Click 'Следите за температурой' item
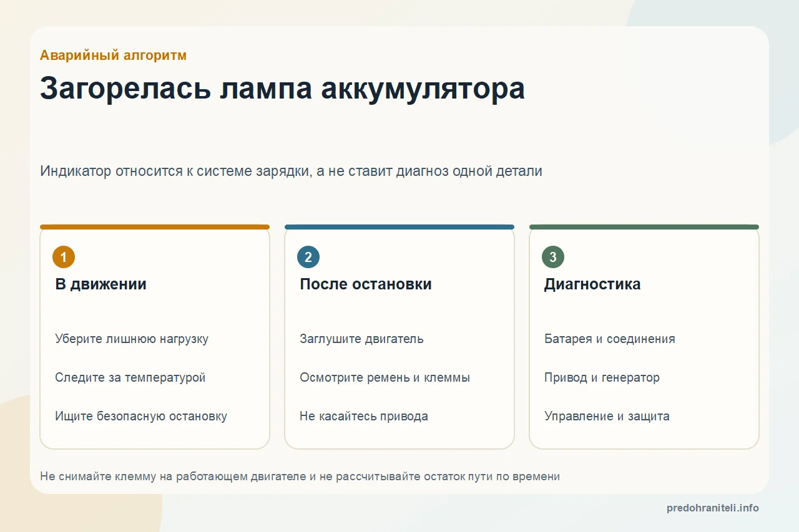 coord(130,378)
